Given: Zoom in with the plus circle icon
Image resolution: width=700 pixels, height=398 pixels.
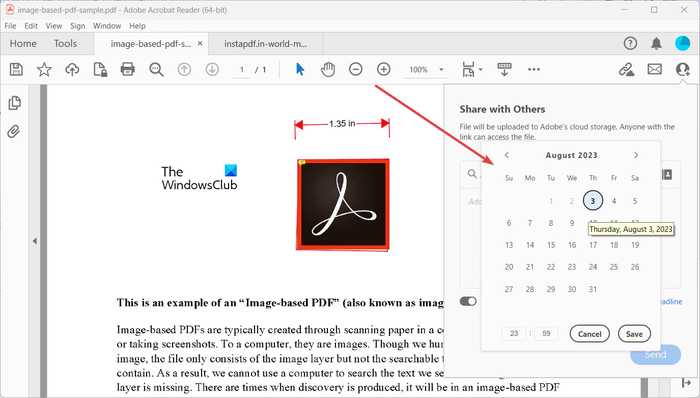Looking at the screenshot, I should click(x=383, y=69).
